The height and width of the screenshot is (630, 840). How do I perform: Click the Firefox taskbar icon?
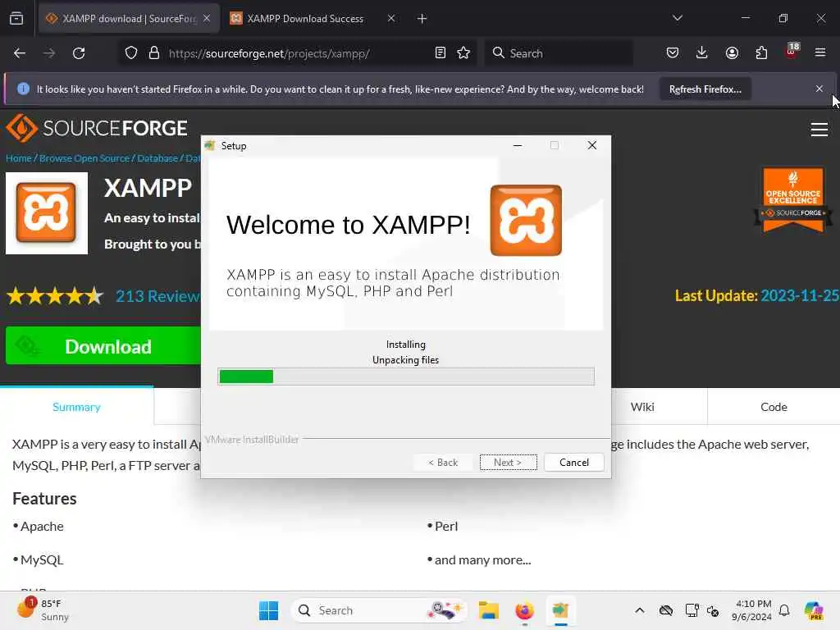(524, 610)
